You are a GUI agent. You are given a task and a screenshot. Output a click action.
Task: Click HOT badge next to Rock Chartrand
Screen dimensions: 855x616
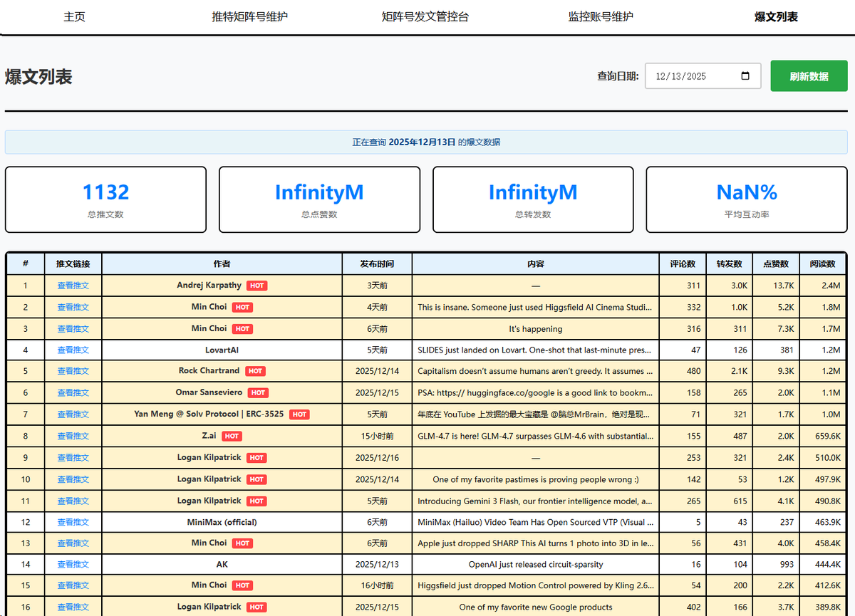256,371
